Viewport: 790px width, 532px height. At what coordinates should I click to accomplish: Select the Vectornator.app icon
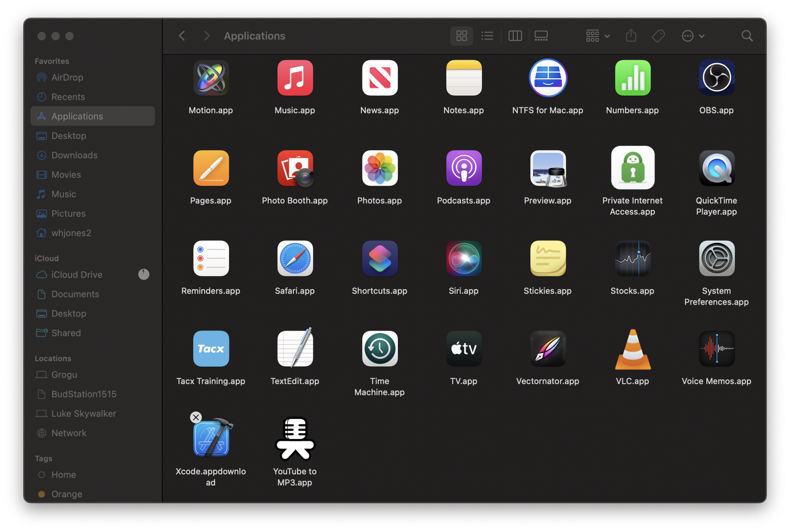(x=547, y=349)
